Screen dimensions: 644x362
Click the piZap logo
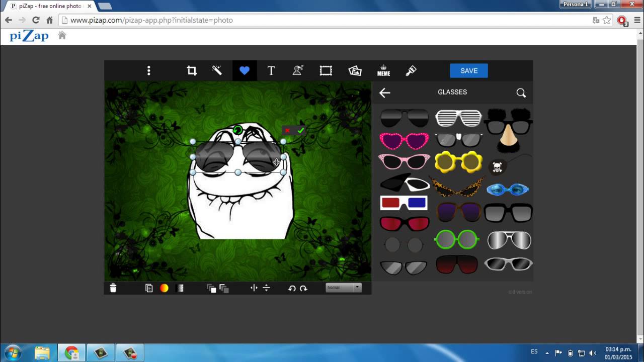(x=29, y=36)
